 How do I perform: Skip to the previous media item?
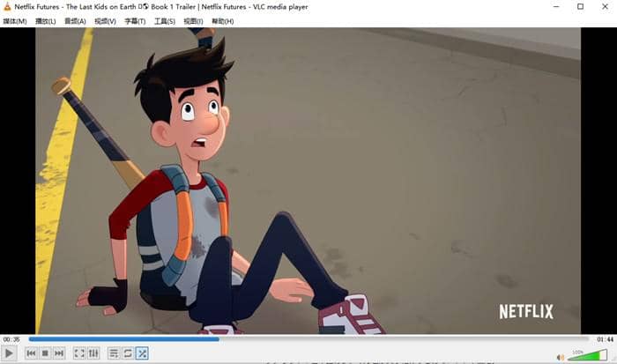point(31,353)
